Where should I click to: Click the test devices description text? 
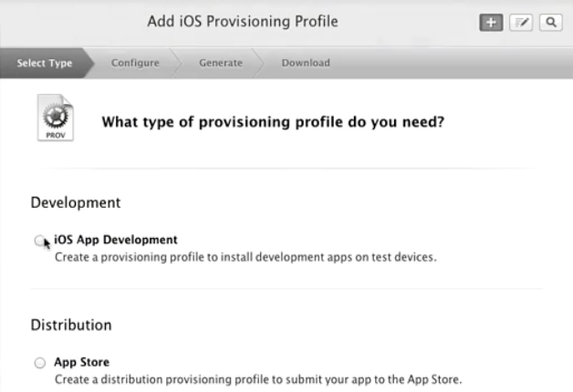(245, 257)
